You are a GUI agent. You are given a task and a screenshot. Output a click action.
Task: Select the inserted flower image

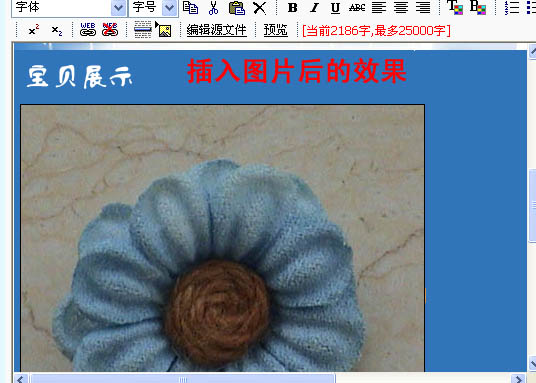(x=223, y=238)
